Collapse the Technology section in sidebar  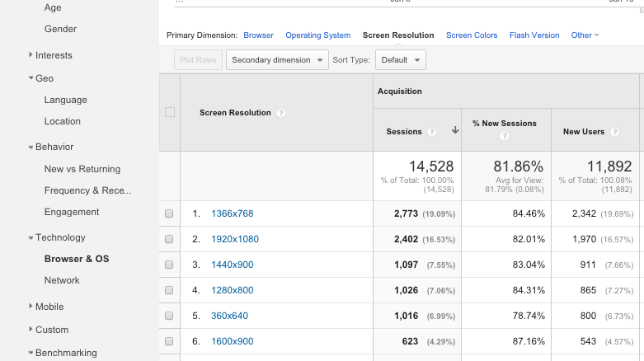tap(31, 237)
